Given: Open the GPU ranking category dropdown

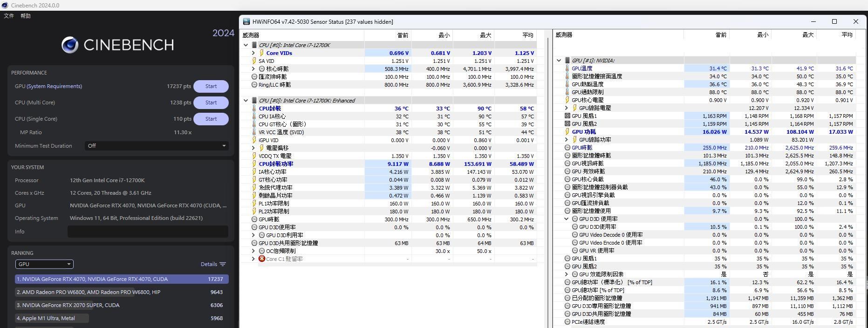Looking at the screenshot, I should click(44, 264).
